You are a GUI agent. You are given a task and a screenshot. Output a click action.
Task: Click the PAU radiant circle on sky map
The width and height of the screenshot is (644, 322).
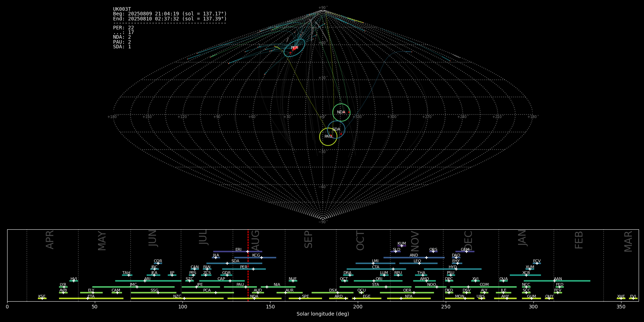point(328,137)
